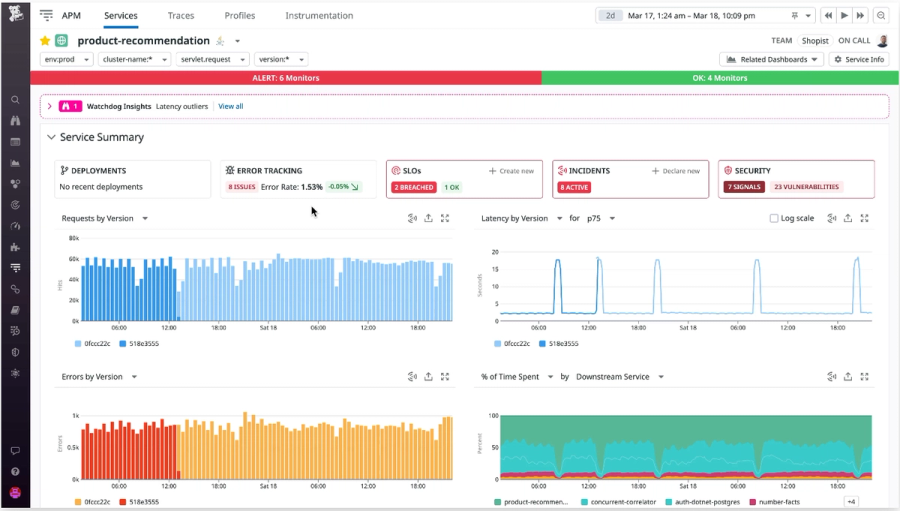Open fullscreen for Requests by Version graph
This screenshot has width=900, height=511.
pos(445,218)
